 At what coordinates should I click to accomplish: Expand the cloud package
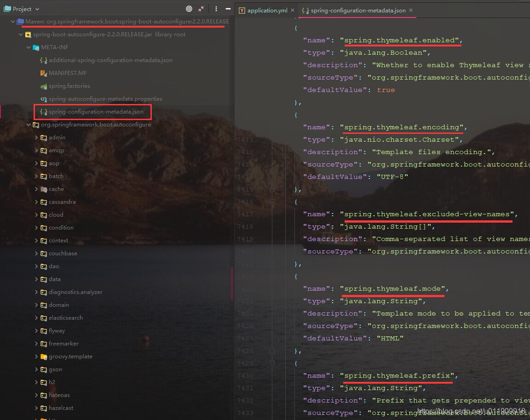(36, 214)
